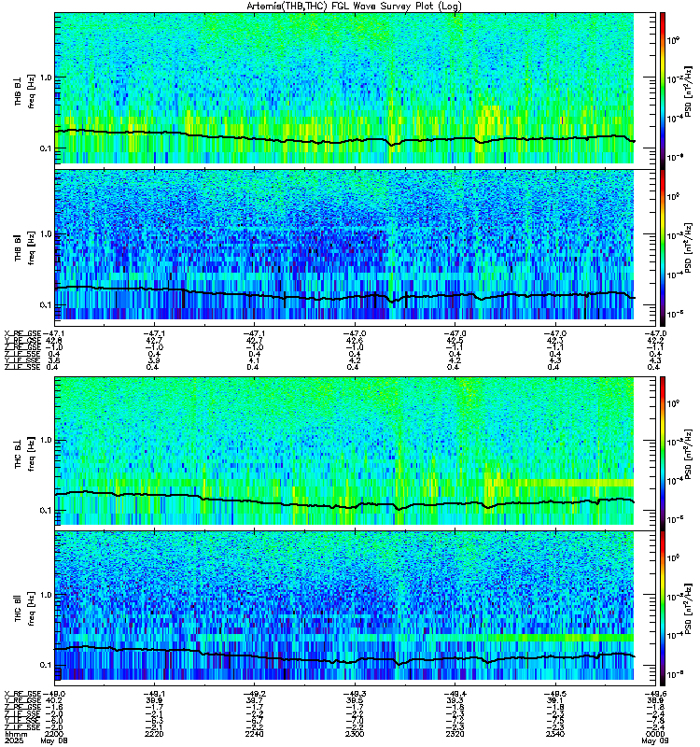The image size is (700, 747).
Task: Click the '1.0' tick label on THB B⊥ axis
Action: click(45, 78)
